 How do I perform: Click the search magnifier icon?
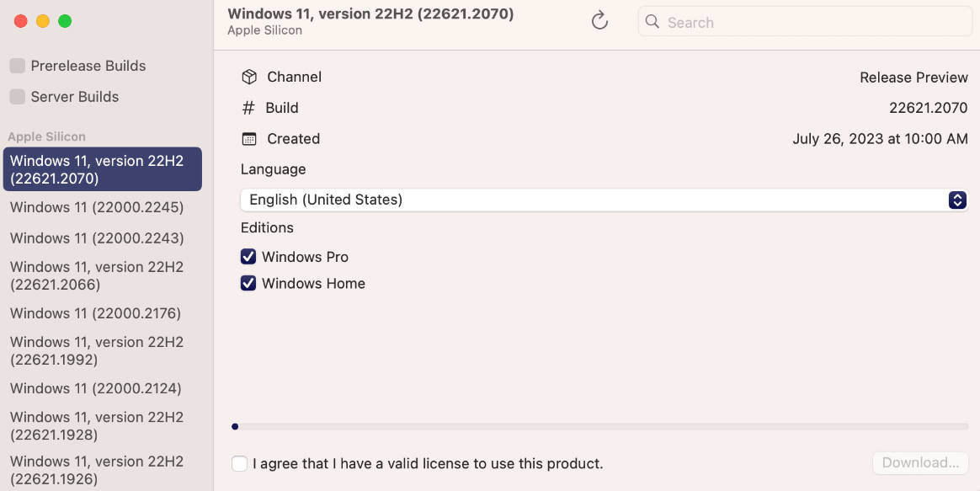652,23
